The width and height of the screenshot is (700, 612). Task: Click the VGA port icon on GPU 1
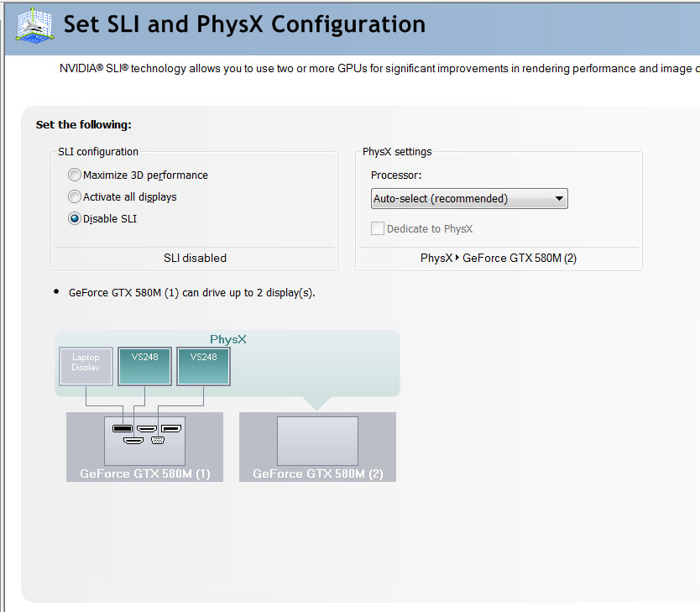click(158, 441)
